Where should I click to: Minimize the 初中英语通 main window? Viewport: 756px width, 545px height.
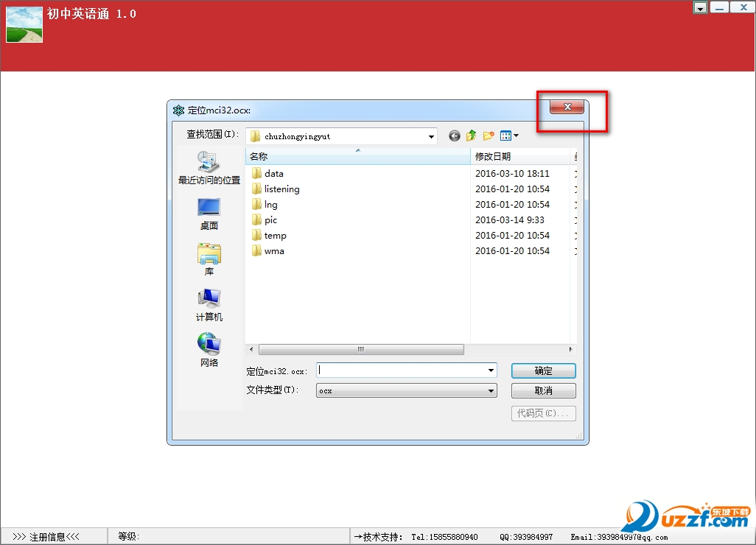(719, 7)
